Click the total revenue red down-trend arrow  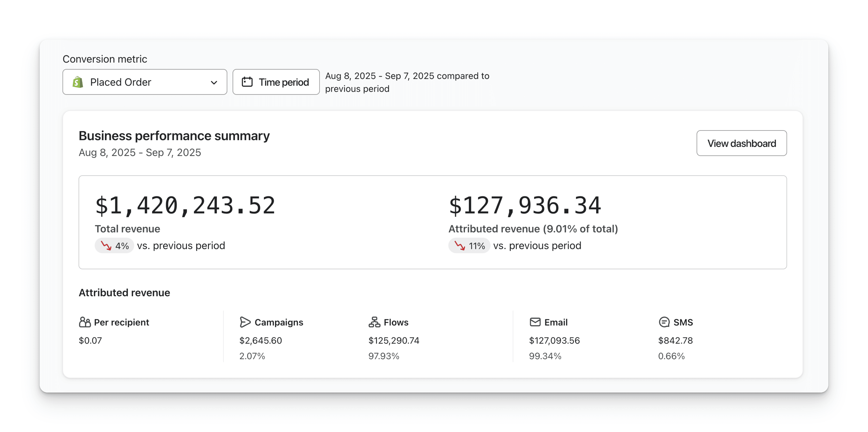[x=106, y=246]
